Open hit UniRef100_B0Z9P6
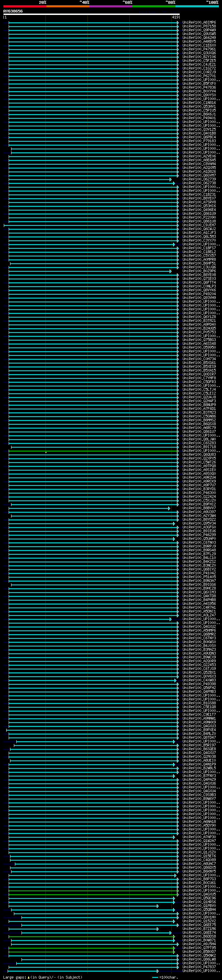 point(199,271)
